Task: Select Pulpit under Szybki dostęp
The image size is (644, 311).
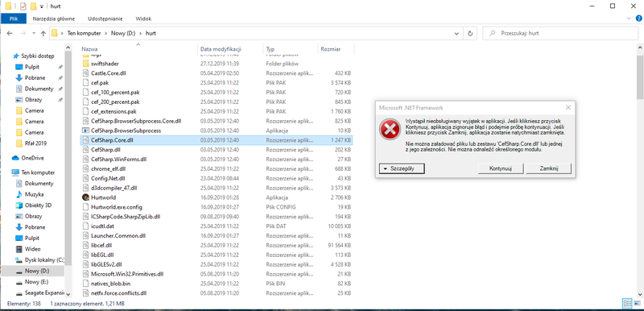Action: point(32,67)
